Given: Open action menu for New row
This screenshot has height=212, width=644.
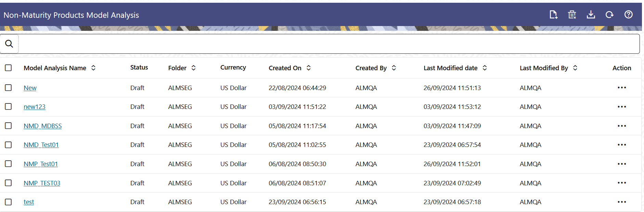Looking at the screenshot, I should (x=622, y=88).
